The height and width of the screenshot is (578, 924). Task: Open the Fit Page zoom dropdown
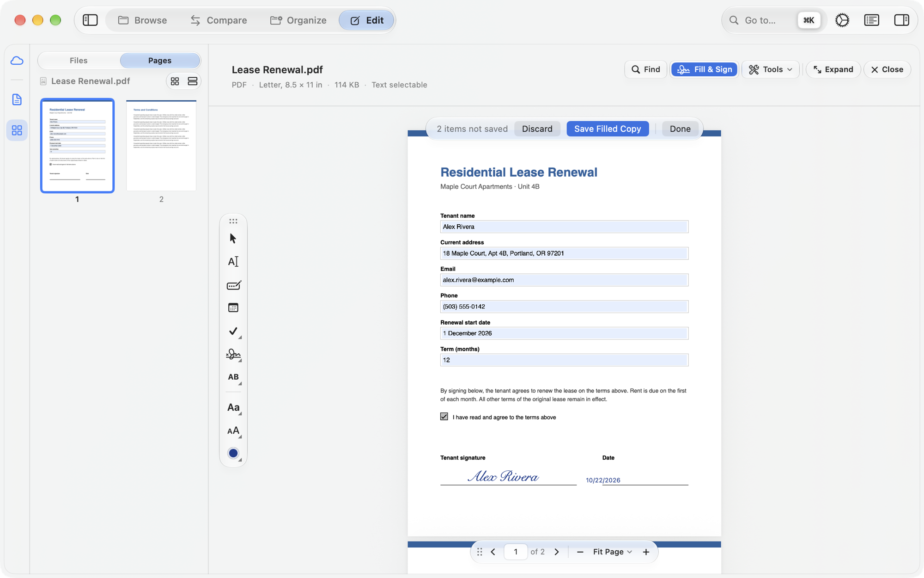[612, 552]
